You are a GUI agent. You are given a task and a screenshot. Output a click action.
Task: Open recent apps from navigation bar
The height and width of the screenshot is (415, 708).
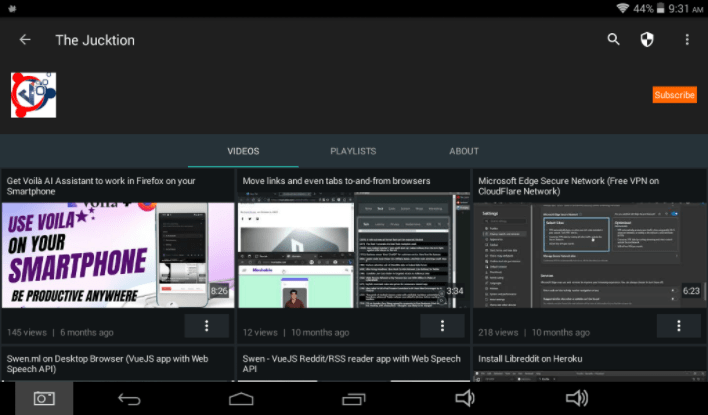coord(354,399)
